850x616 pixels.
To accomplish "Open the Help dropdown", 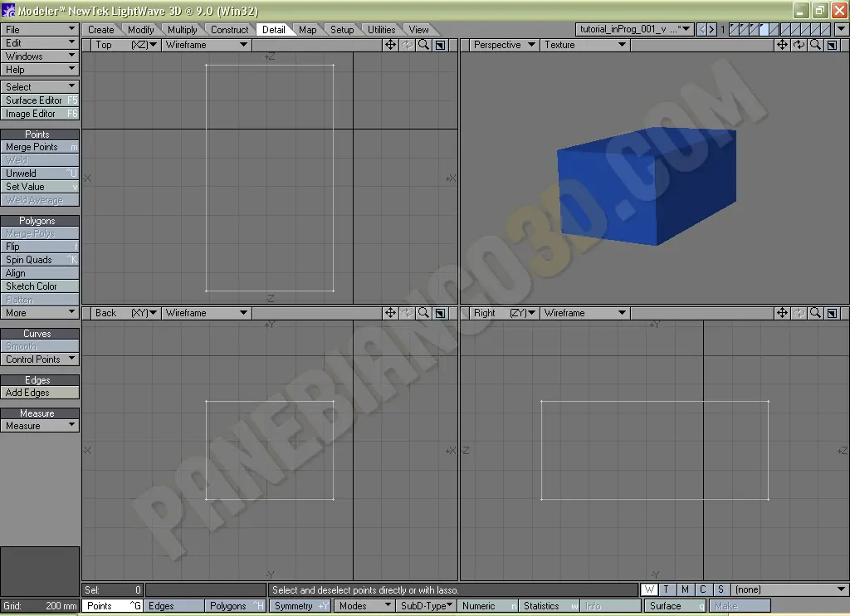I will (x=40, y=70).
